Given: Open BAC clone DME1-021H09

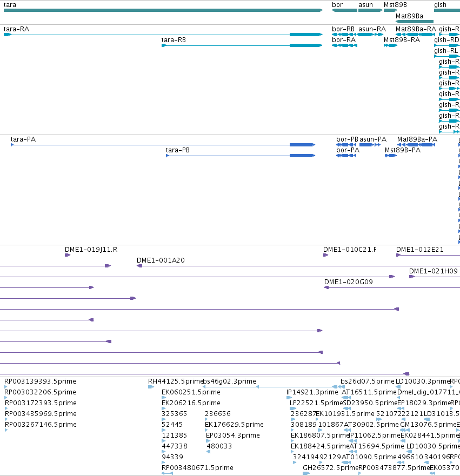Looking at the screenshot, I should (435, 277).
